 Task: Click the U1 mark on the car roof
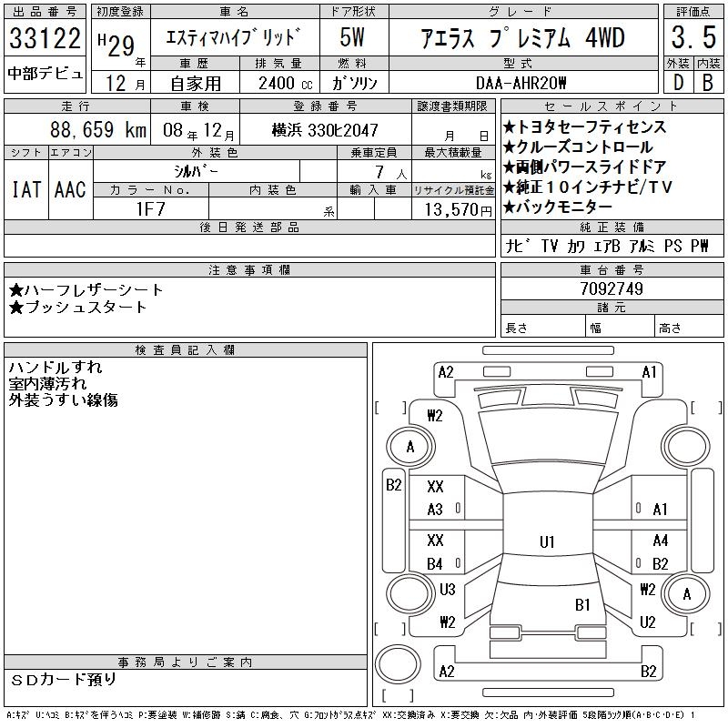click(x=546, y=542)
